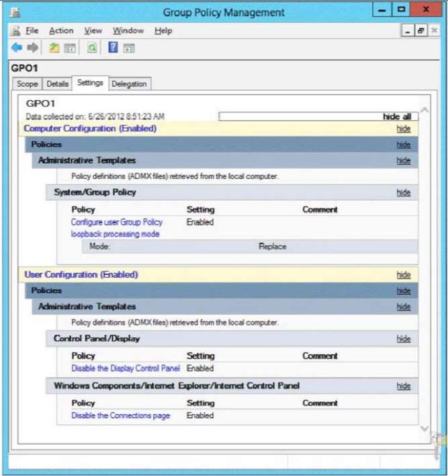Click the green refresh icon
The width and height of the screenshot is (448, 476).
92,48
